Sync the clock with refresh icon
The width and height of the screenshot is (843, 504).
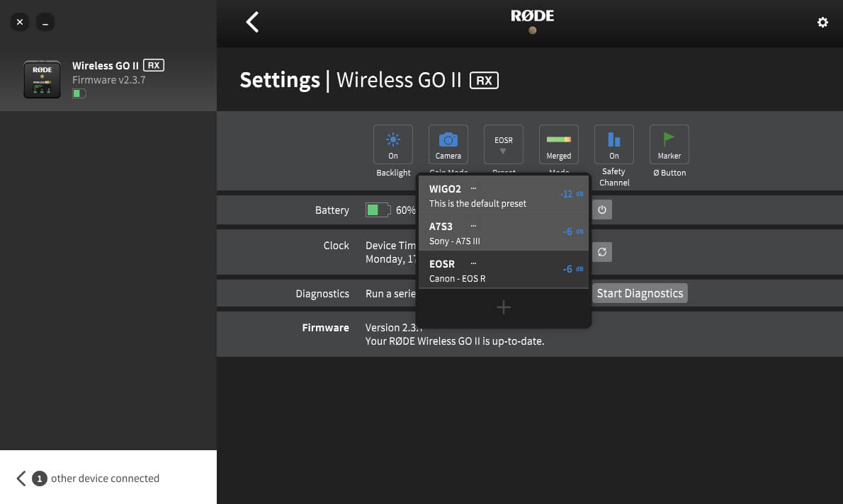(602, 252)
